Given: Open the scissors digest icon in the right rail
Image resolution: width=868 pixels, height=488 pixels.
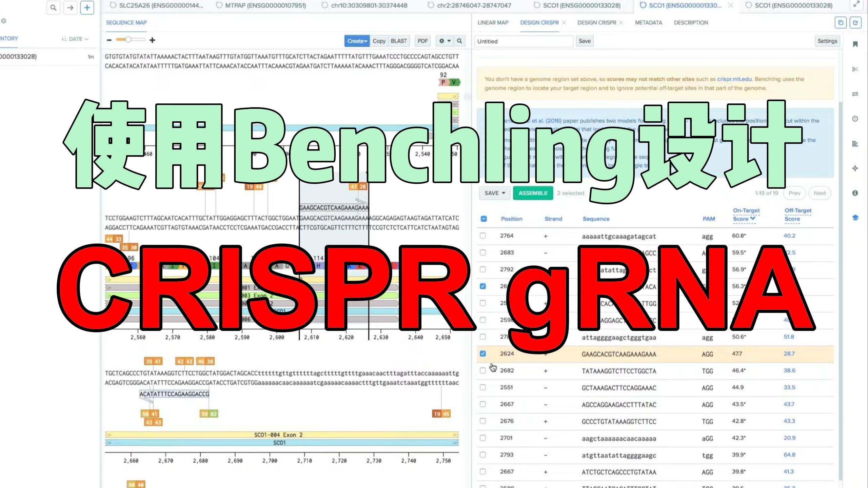Looking at the screenshot, I should [855, 69].
